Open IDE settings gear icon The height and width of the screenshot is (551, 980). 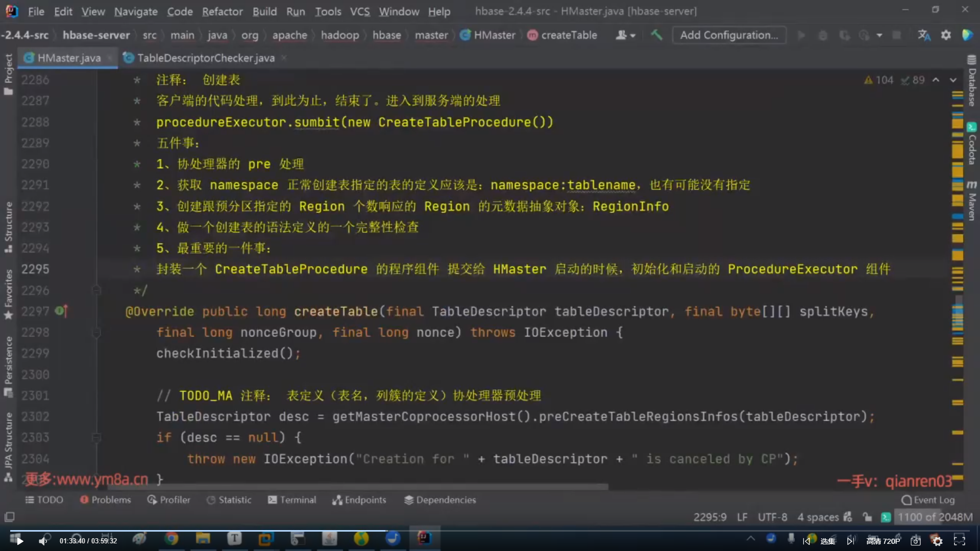[946, 35]
